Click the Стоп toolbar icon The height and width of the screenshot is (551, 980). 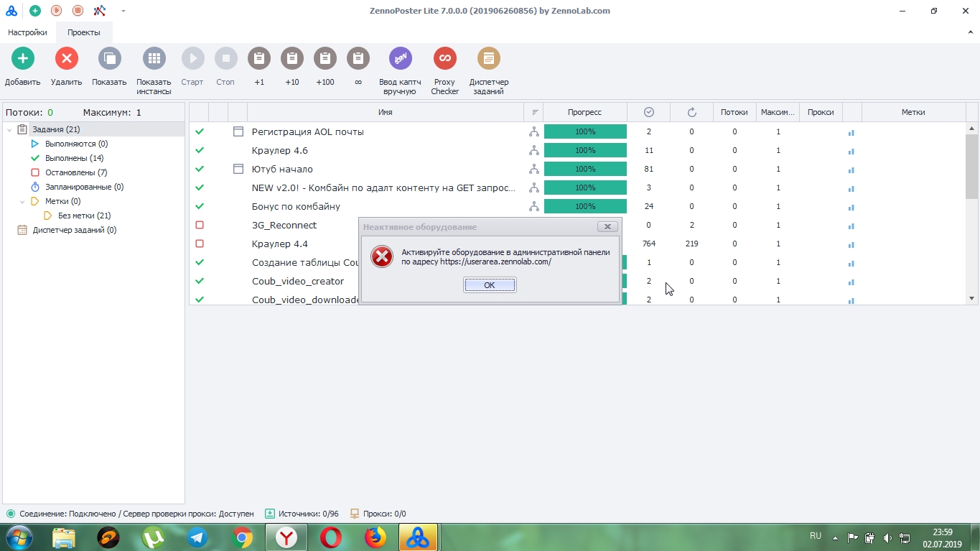(x=225, y=58)
